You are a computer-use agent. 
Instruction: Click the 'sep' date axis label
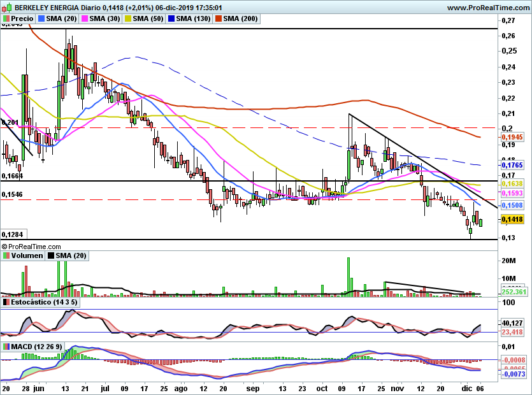[x=253, y=389]
